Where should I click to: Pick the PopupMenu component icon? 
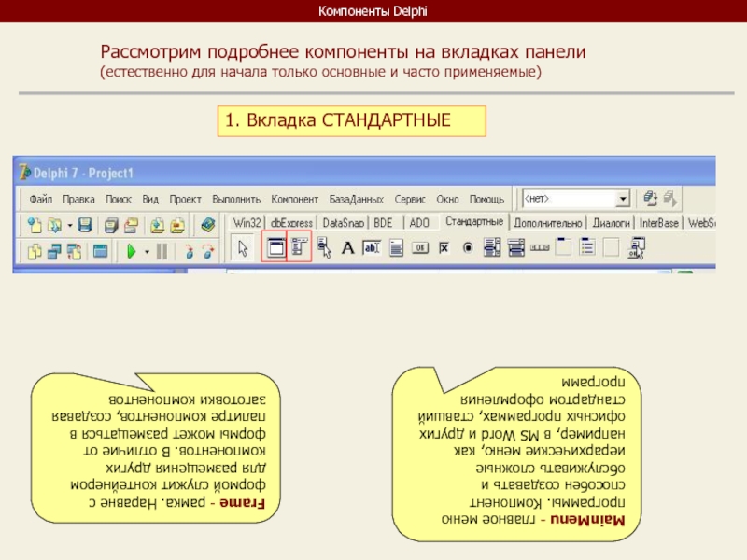(x=324, y=248)
